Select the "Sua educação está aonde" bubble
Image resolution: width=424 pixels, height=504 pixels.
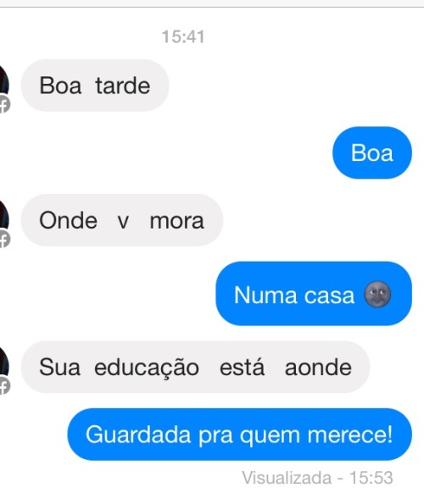click(196, 367)
